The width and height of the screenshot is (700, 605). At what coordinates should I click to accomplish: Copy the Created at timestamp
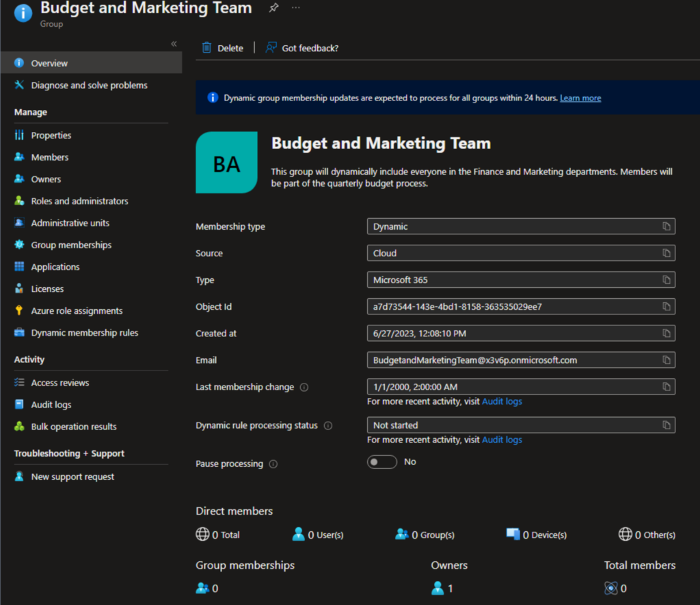666,334
